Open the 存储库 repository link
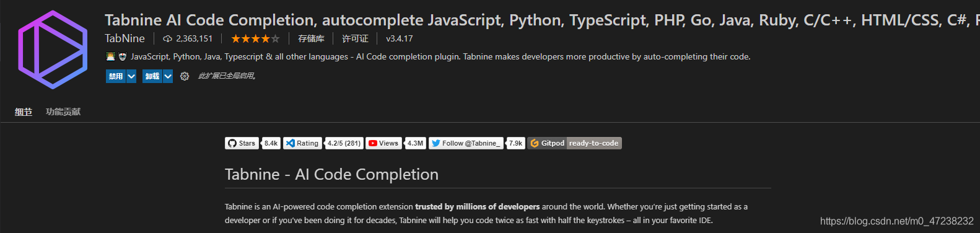Image resolution: width=980 pixels, height=233 pixels. pos(311,38)
